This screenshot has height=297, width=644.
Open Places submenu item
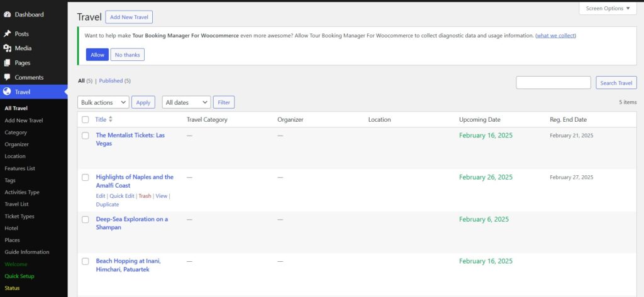[x=13, y=240]
